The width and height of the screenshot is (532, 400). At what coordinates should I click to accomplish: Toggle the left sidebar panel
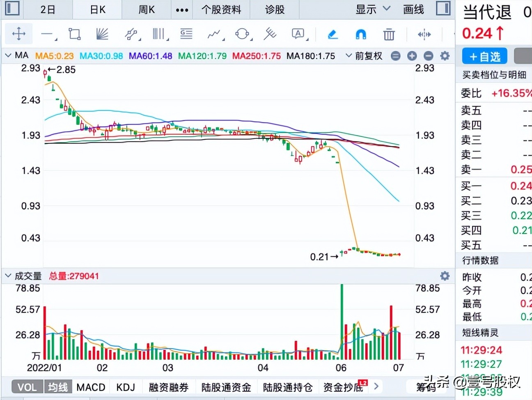point(12,9)
